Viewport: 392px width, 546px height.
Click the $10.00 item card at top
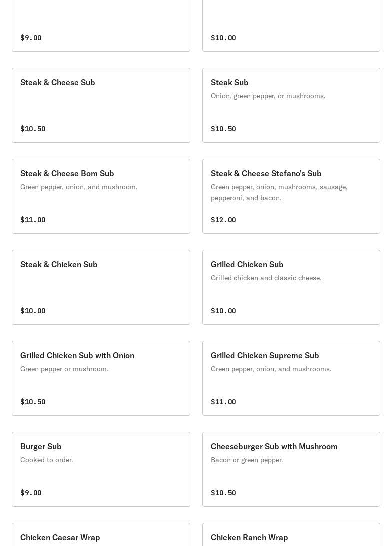coord(291,26)
